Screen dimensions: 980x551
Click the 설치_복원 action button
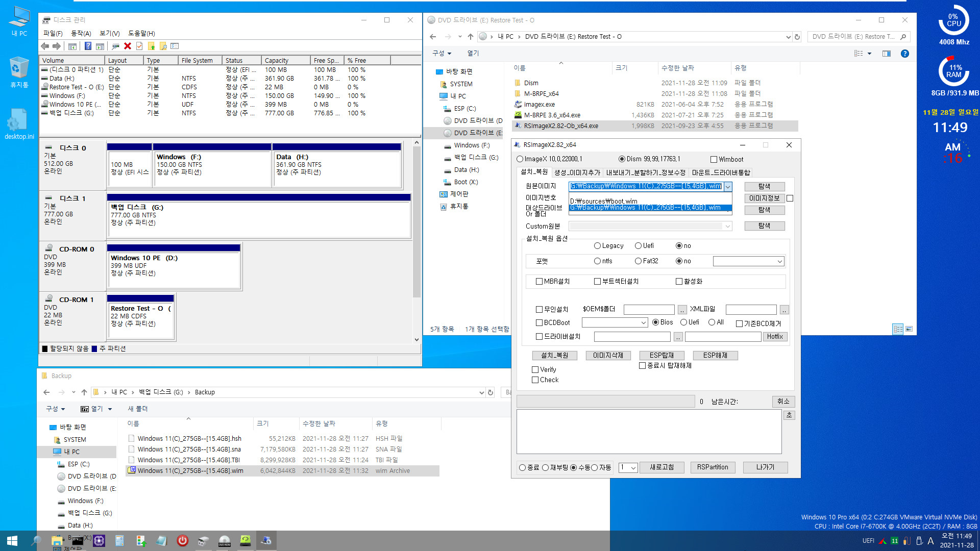(554, 356)
